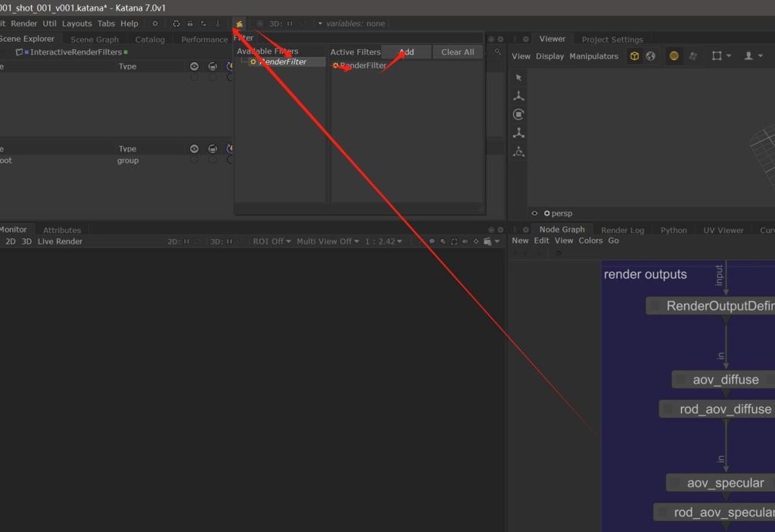Switch to the Project Settings tab
775x532 pixels.
point(612,39)
